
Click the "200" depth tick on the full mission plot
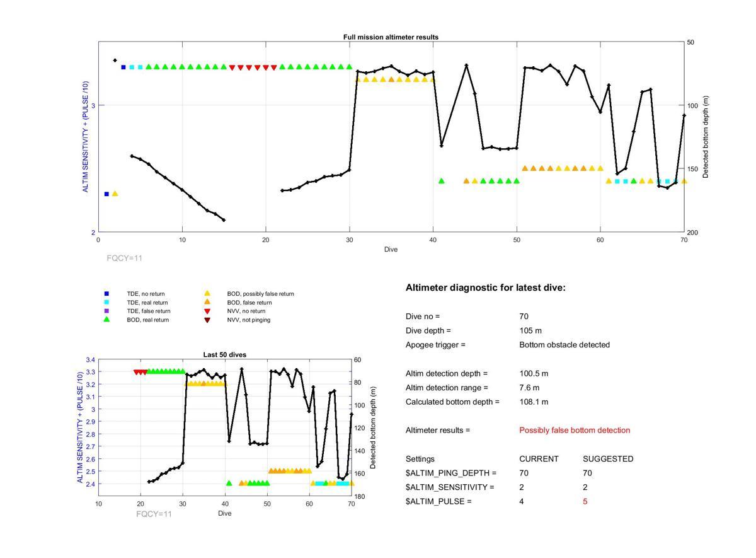692,233
